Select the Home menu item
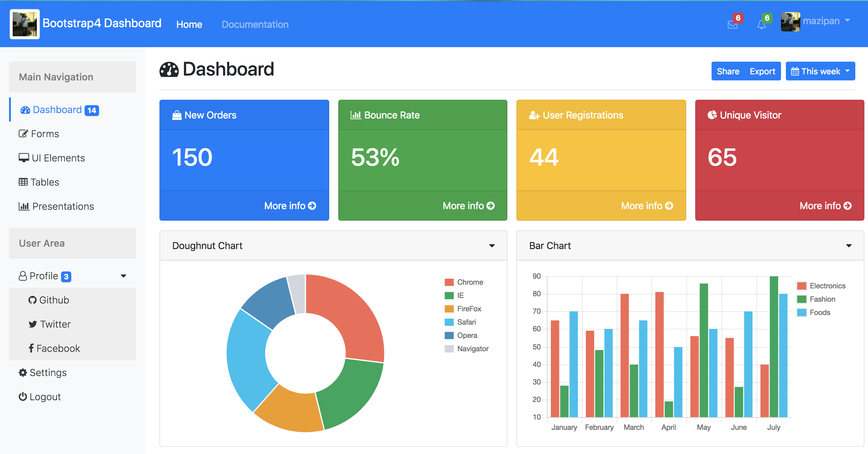The height and width of the screenshot is (454, 868). (189, 24)
